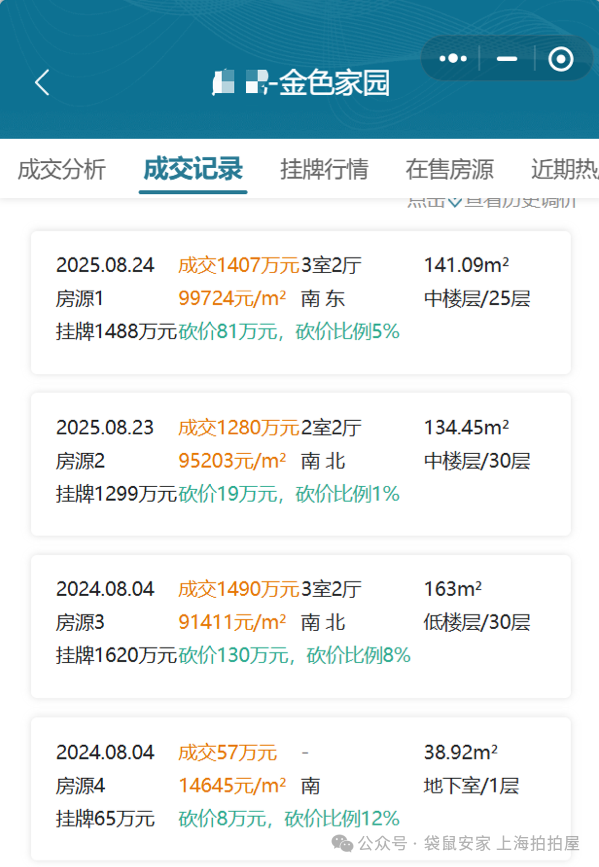Go back with the left chevron arrow

tap(43, 82)
